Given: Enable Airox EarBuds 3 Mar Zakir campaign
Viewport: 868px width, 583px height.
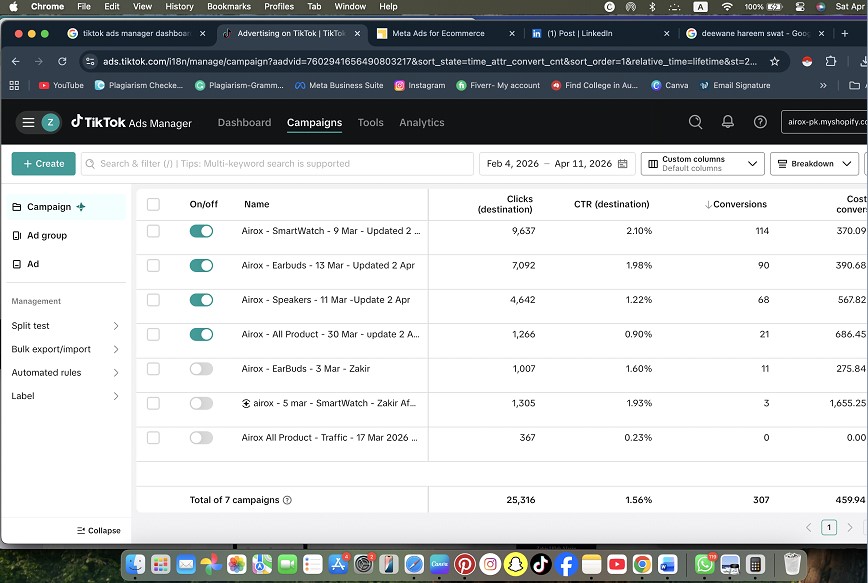Looking at the screenshot, I should [x=201, y=369].
